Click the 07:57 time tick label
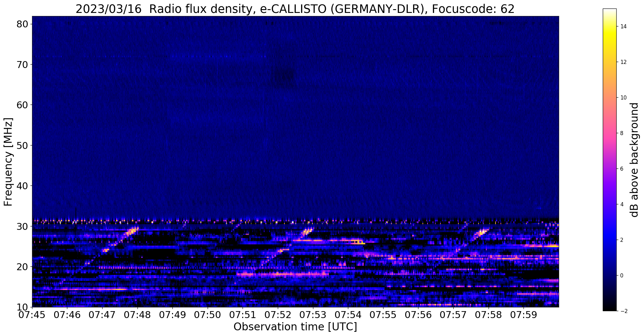 tap(453, 315)
